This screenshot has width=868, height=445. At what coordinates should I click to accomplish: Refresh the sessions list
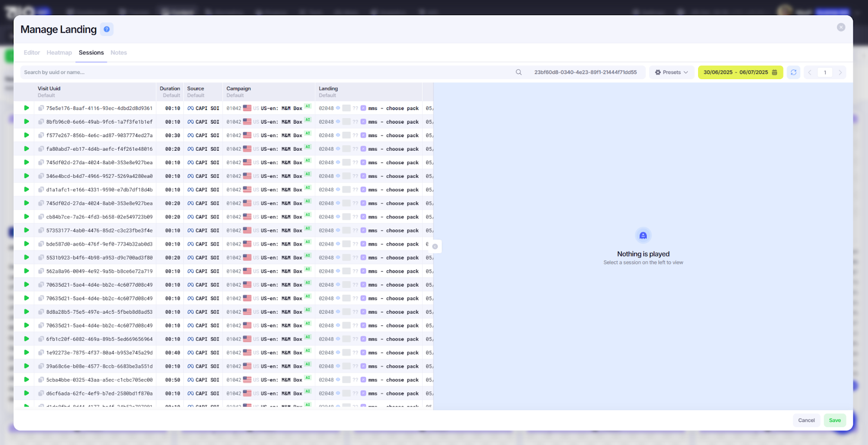793,73
